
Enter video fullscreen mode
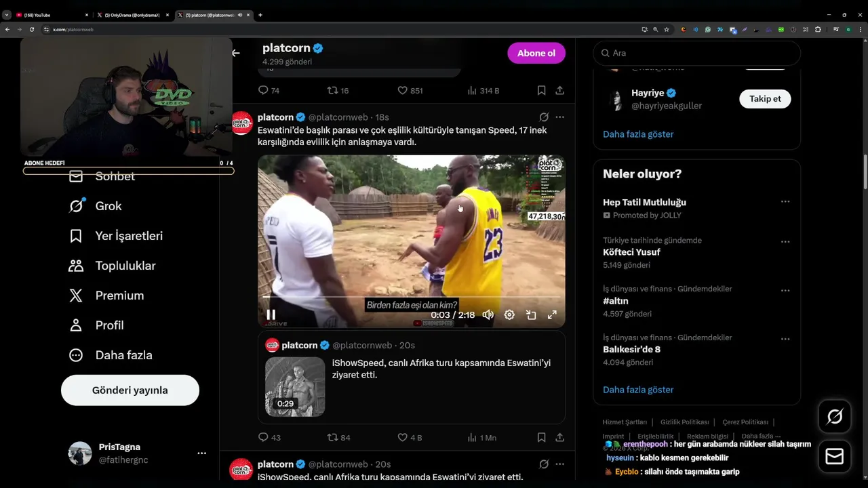[552, 314]
